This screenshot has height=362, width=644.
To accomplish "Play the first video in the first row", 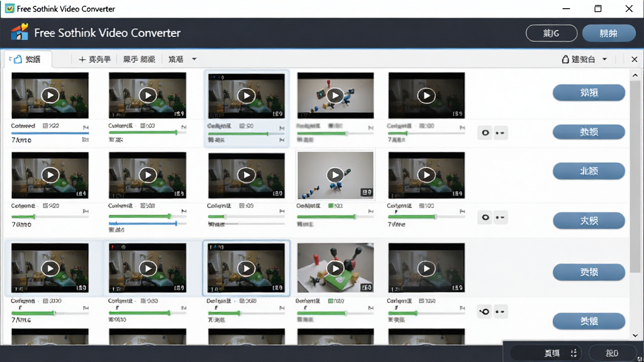I will pos(50,96).
